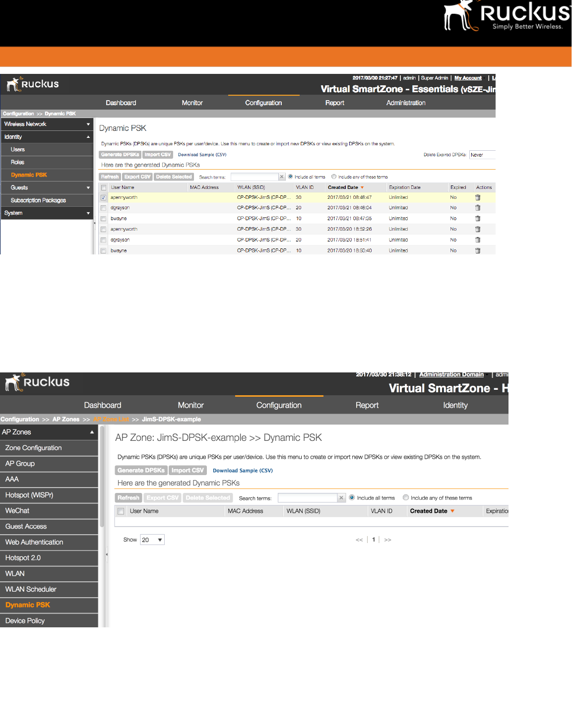Screen dimensions: 572x728
Task: Go to previous page with << arrow
Action: [359, 540]
